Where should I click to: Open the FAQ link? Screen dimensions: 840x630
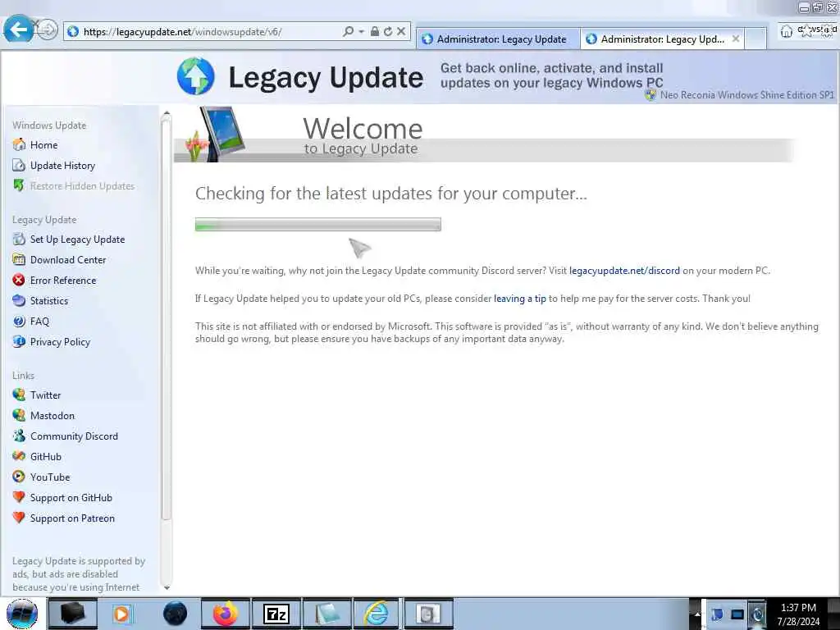(x=39, y=322)
